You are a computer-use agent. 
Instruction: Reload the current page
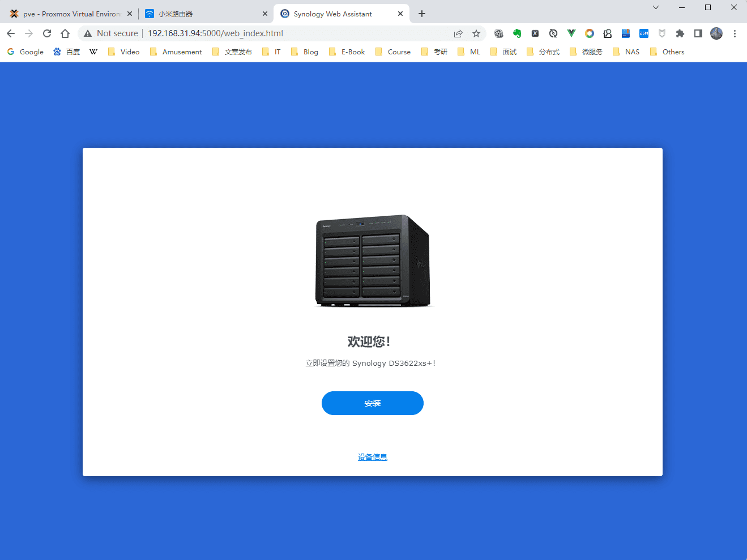(x=47, y=33)
